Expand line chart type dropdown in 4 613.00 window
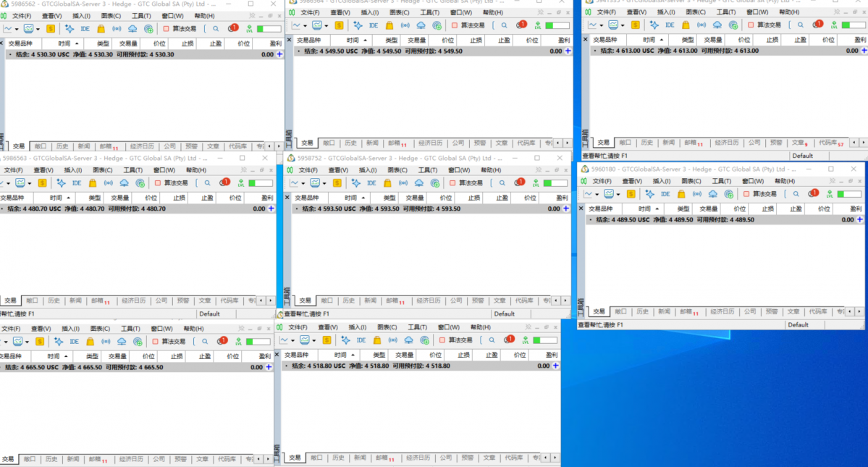Viewport: 868px width, 467px height. click(601, 25)
